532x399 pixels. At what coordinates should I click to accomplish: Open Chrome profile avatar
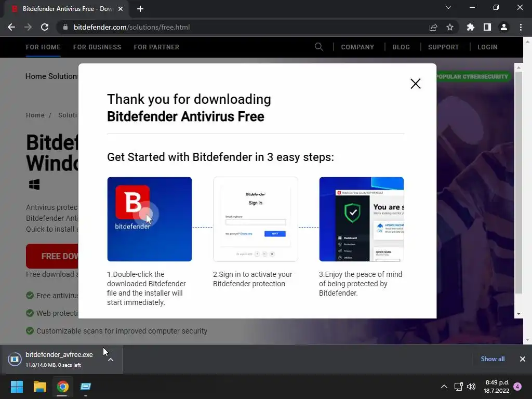point(504,27)
